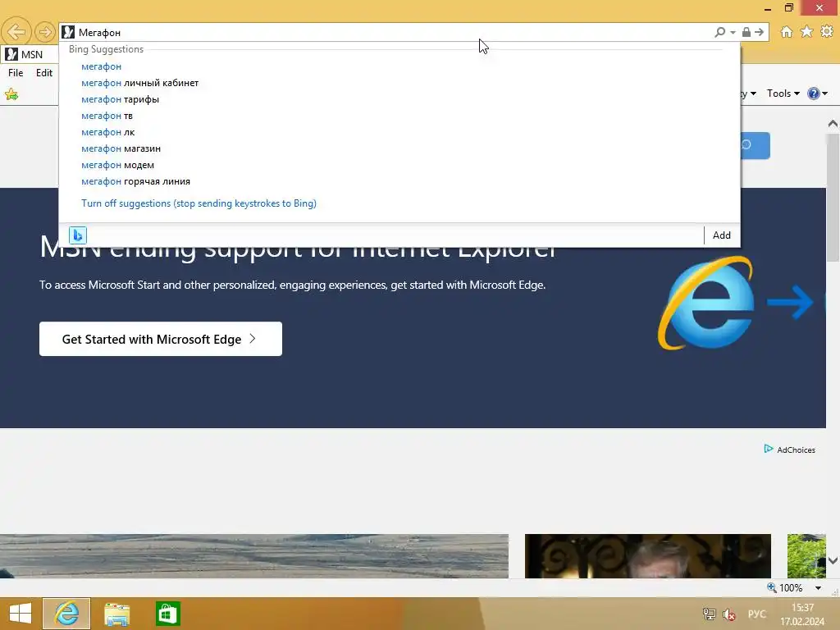Screen dimensions: 840x630
Task: Select the suggestion 'мегафон'
Action: point(101,66)
